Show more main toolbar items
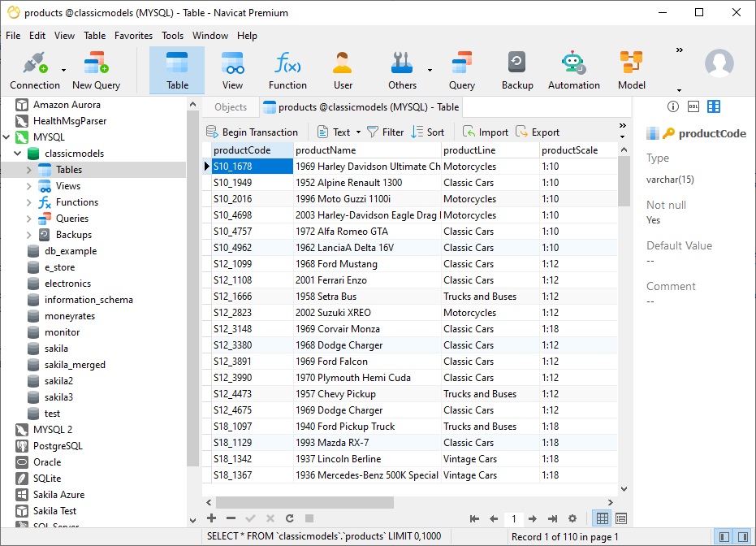The height and width of the screenshot is (546, 756). 680,50
